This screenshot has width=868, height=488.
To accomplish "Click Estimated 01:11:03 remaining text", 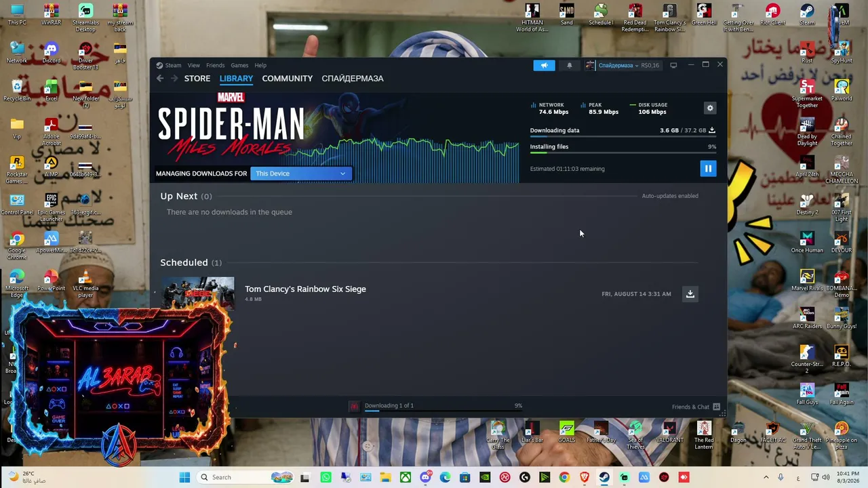I will point(567,169).
